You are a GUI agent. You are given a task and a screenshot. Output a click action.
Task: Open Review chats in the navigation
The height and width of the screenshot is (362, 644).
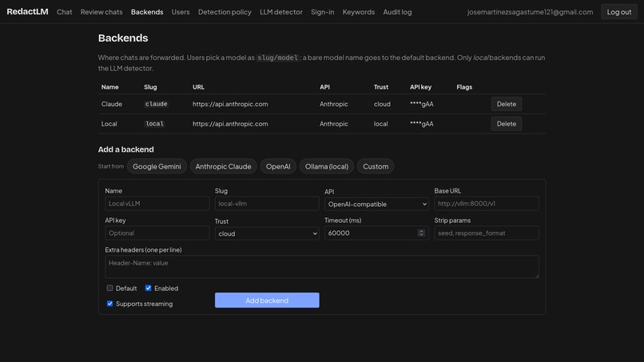[101, 12]
